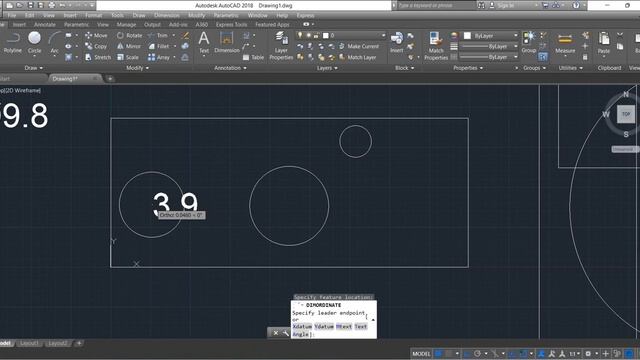Image resolution: width=640 pixels, height=360 pixels.
Task: Insert a Table
Action: (x=253, y=58)
